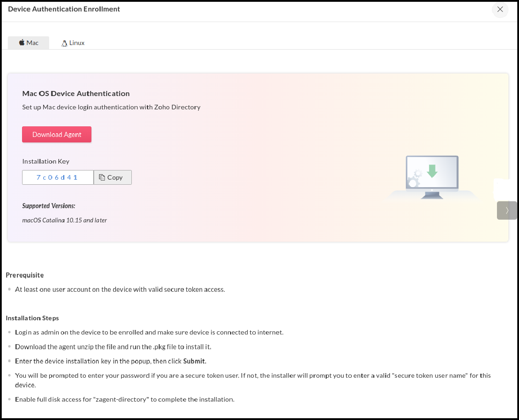
Task: Click the penguin icon on the Linux tab
Action: click(64, 43)
